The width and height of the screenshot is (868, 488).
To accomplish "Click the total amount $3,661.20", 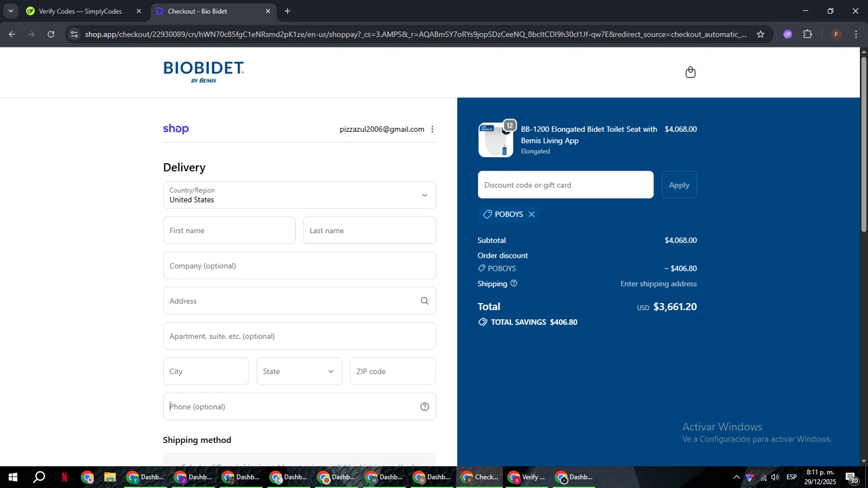I will (675, 306).
